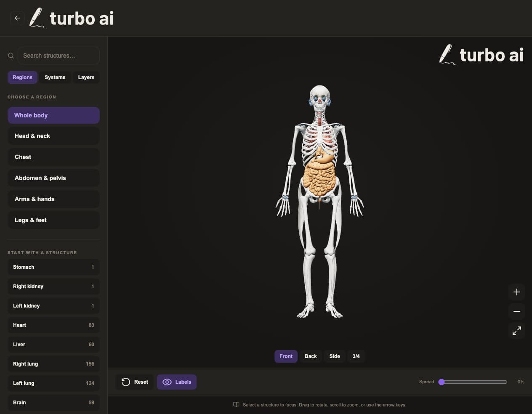Image resolution: width=532 pixels, height=414 pixels.
Task: Select the Abdomen & pelvis region
Action: pos(53,178)
